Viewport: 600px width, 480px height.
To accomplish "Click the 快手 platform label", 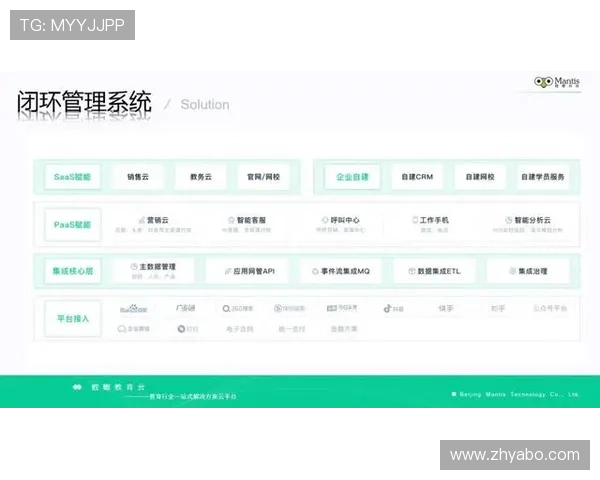I will [x=446, y=308].
